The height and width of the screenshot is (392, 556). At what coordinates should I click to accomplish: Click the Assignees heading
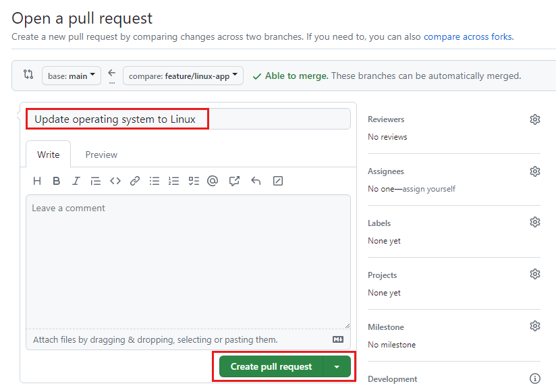(x=386, y=171)
